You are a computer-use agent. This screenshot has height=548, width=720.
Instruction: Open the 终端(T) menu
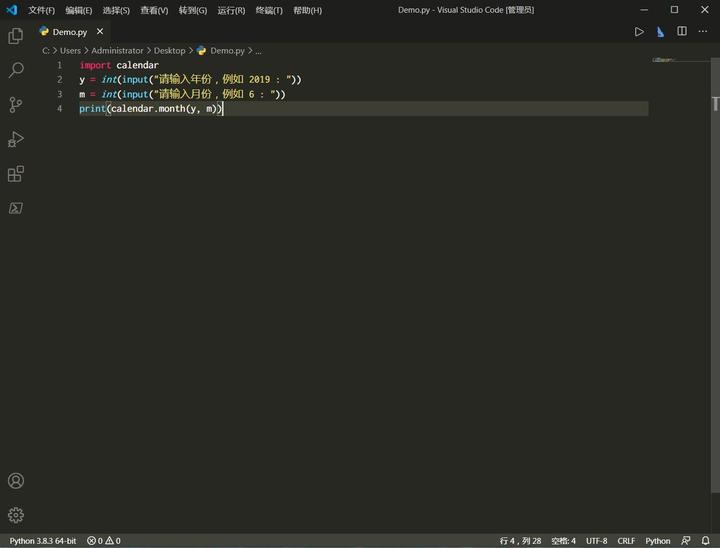coord(269,10)
